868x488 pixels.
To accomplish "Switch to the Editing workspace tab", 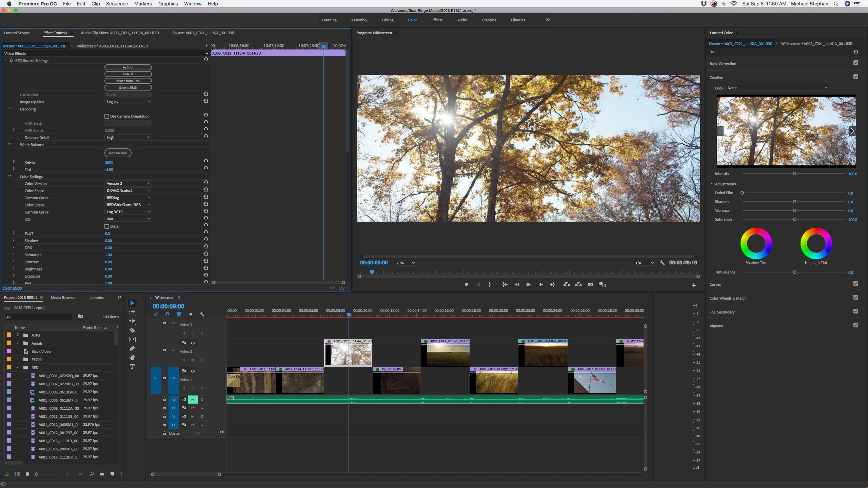I will [x=388, y=20].
